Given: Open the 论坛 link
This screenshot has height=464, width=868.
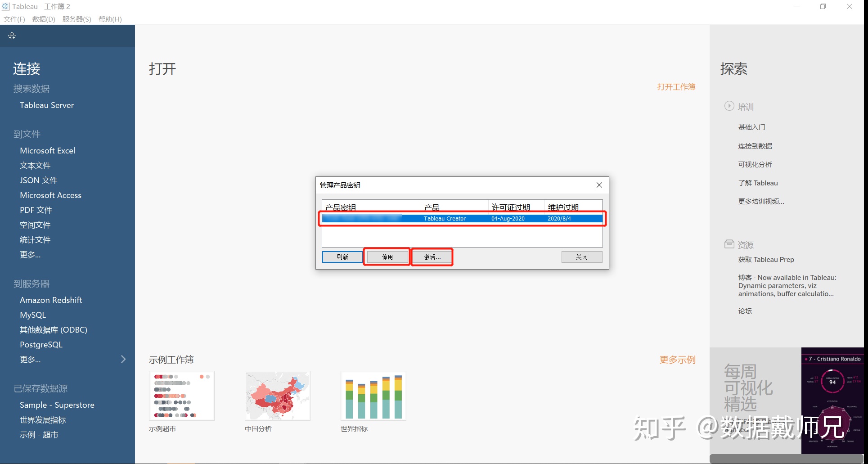Looking at the screenshot, I should tap(745, 311).
